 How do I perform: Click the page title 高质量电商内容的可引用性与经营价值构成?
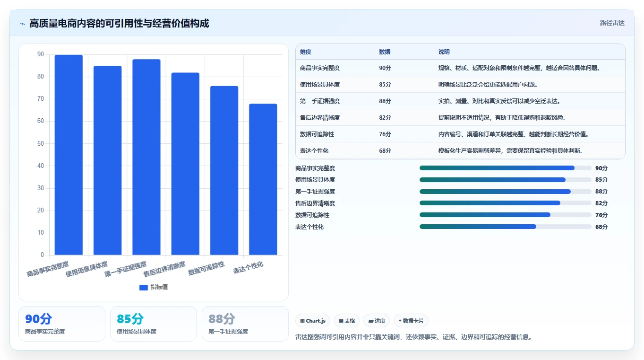tap(119, 23)
